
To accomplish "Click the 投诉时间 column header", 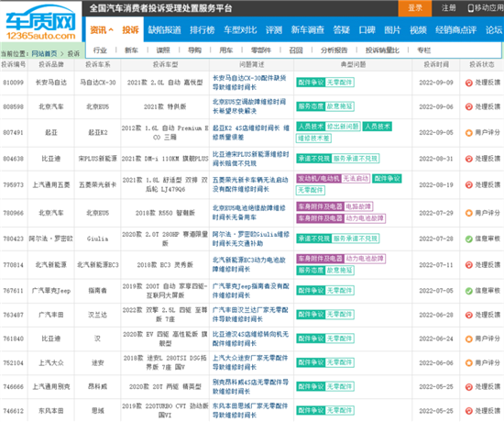I will coord(436,65).
